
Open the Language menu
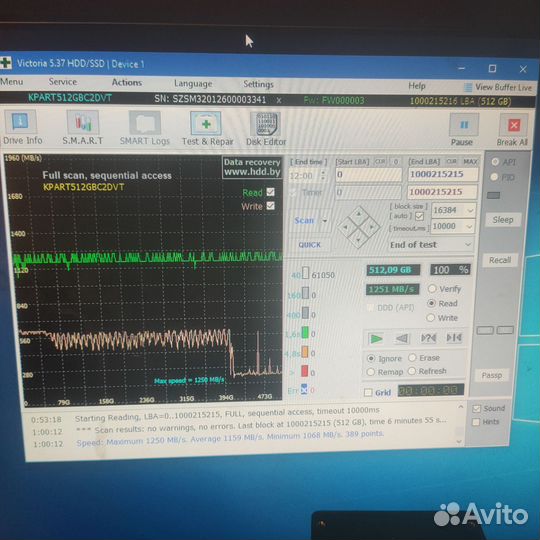tap(193, 83)
